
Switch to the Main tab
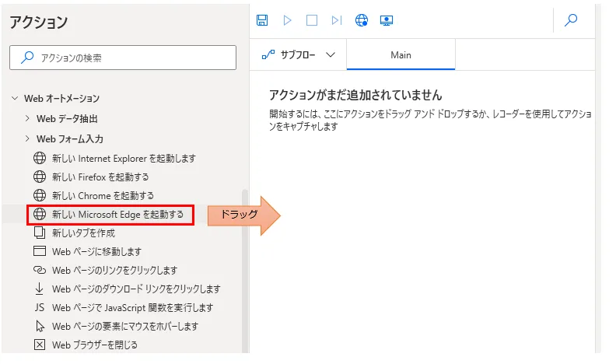coord(401,55)
